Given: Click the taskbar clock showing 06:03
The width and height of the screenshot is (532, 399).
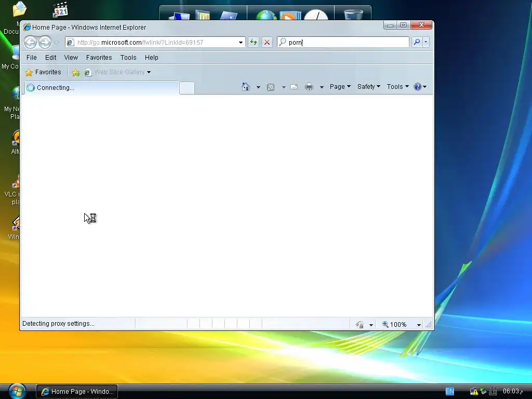Looking at the screenshot, I should pos(512,391).
